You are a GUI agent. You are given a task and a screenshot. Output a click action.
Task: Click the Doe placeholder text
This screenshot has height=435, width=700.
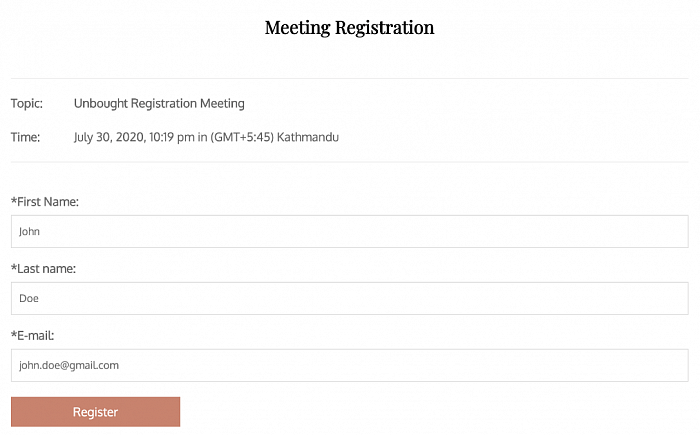(29, 298)
